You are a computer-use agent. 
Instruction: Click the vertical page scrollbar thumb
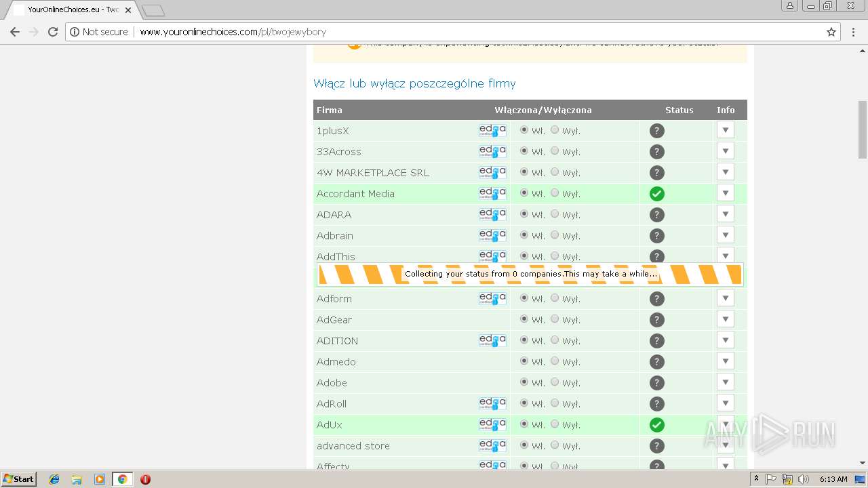863,129
